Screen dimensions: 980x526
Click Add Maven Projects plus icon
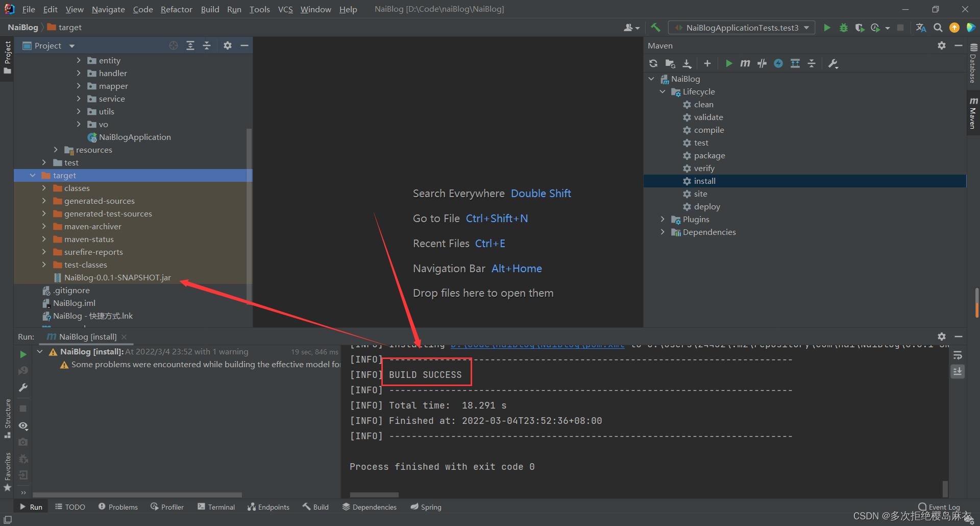point(707,63)
